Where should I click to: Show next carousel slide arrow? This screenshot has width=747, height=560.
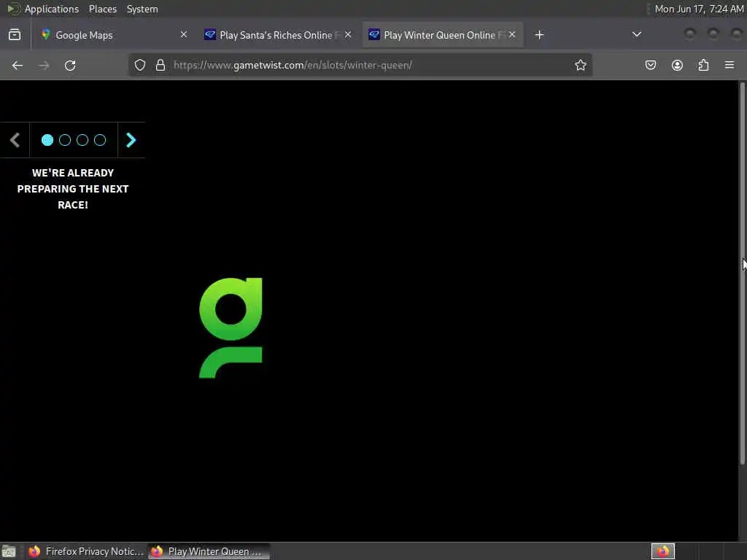[131, 140]
